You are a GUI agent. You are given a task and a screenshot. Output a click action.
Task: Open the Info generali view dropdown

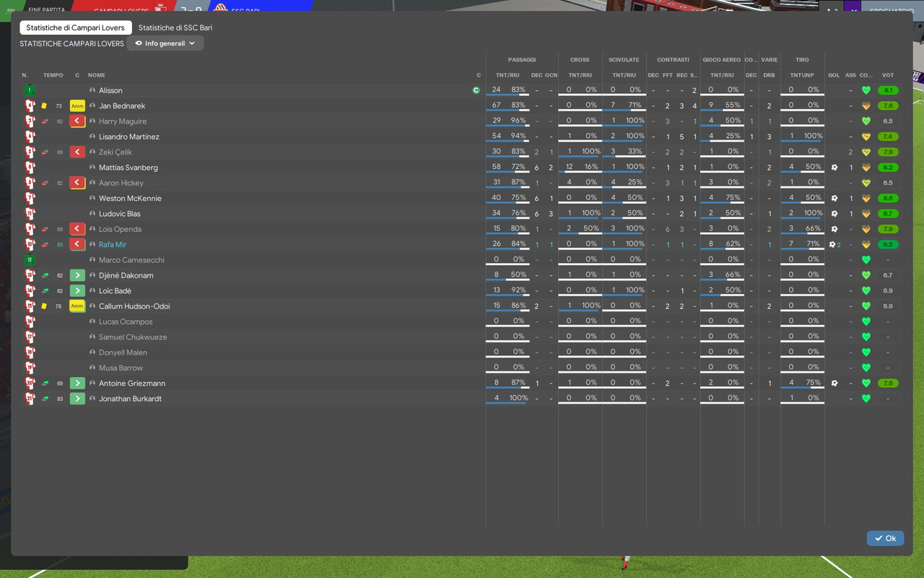pos(165,43)
